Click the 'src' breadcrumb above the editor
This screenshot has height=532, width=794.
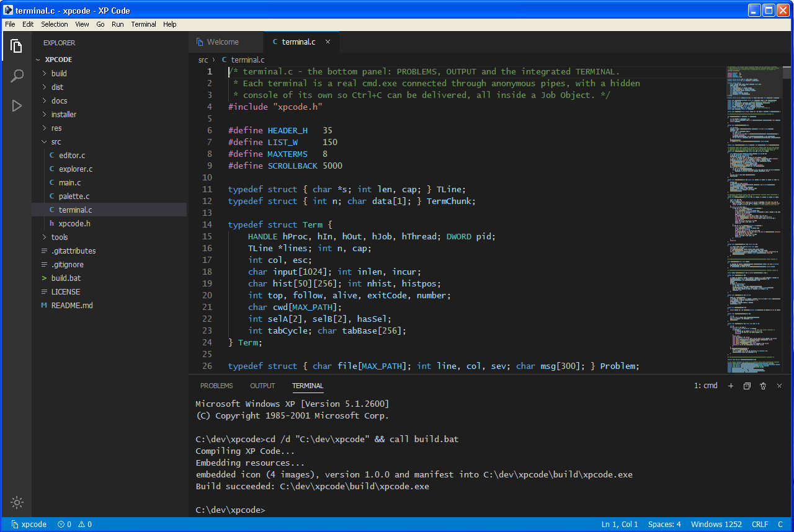tap(203, 60)
